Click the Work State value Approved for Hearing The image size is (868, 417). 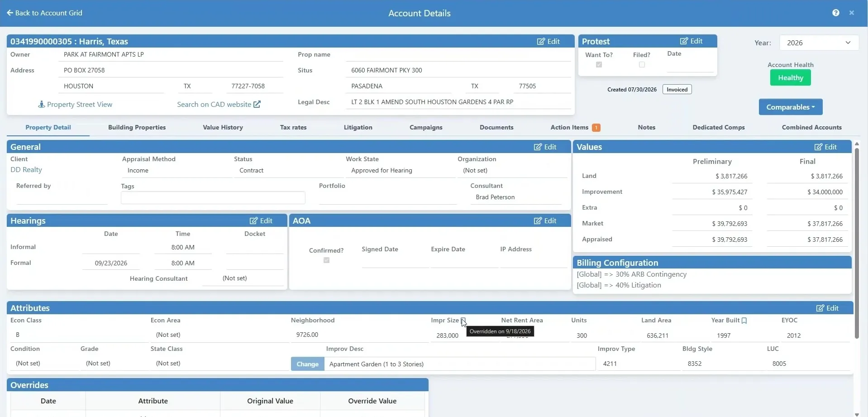pos(382,170)
